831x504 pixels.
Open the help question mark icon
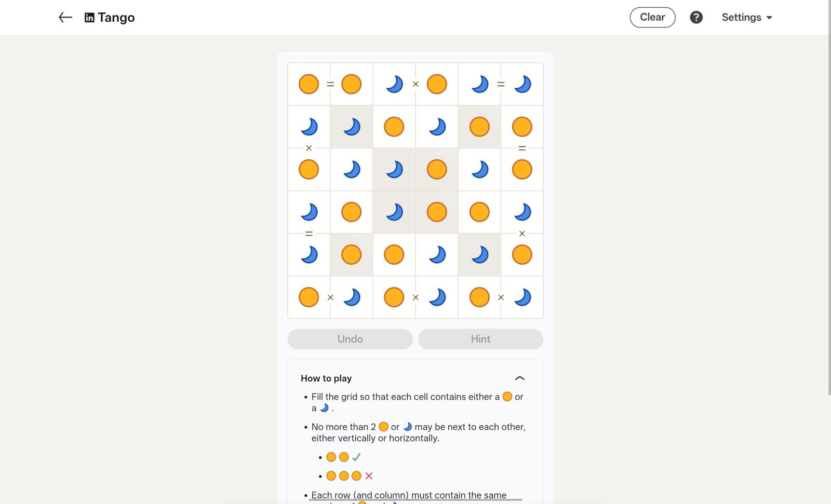[696, 18]
